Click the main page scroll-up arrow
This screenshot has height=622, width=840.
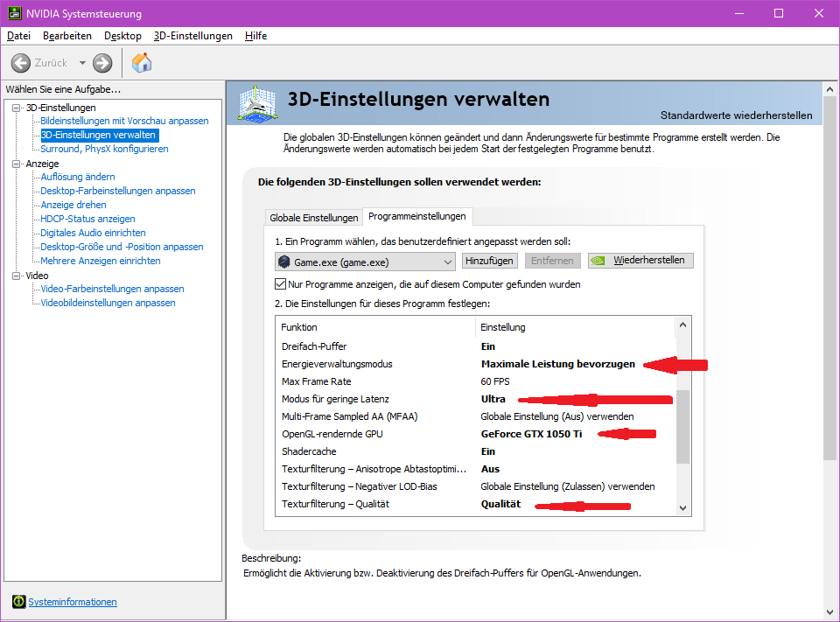click(x=829, y=89)
